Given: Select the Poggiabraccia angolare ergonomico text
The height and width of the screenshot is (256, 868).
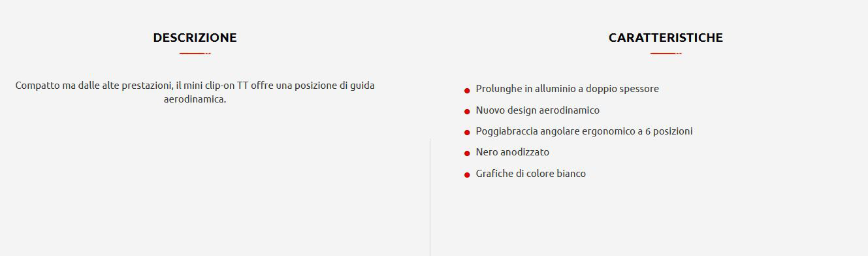Looking at the screenshot, I should tap(584, 131).
